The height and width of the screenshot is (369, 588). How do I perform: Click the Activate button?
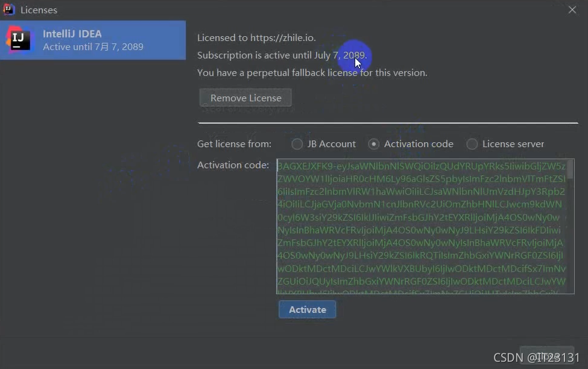307,309
